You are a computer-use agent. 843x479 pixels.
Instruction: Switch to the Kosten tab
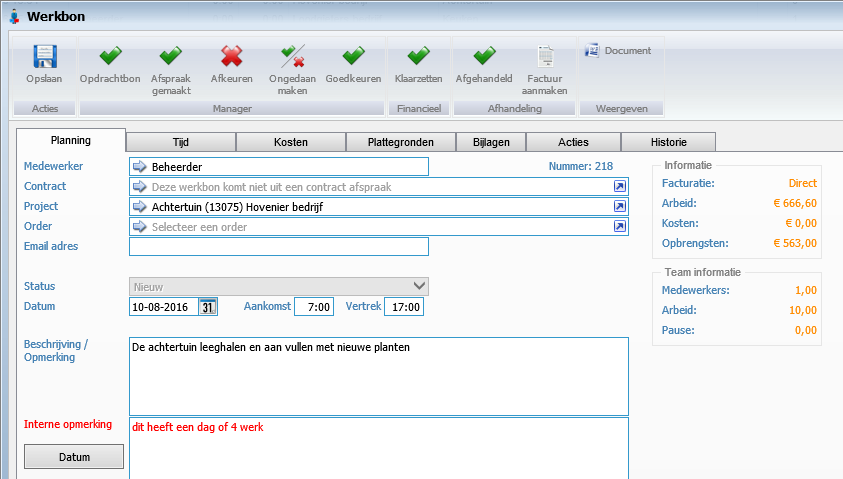pyautogui.click(x=290, y=142)
